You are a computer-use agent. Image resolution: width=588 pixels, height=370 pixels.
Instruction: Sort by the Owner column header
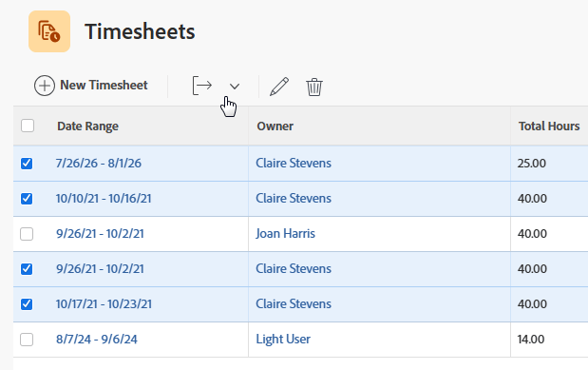click(x=275, y=127)
